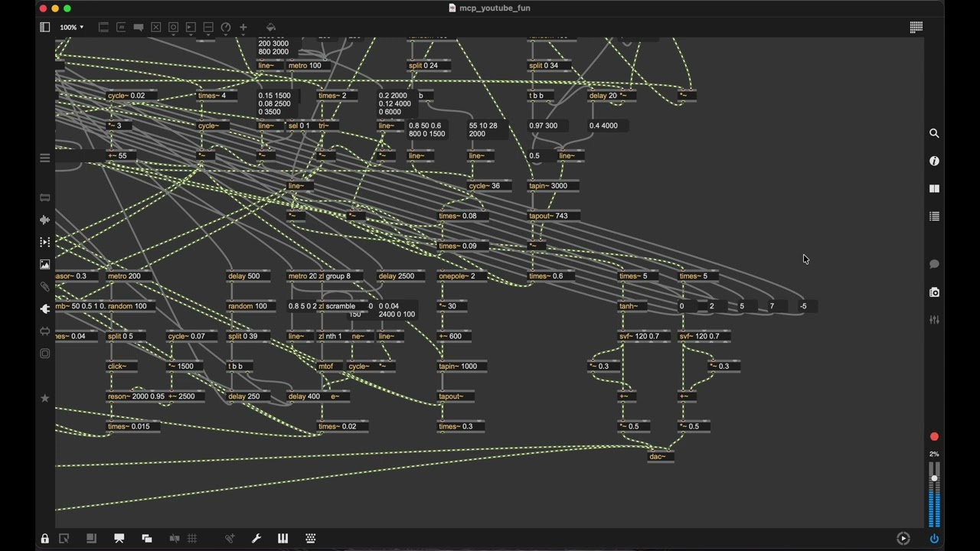The width and height of the screenshot is (980, 551).
Task: Select the dac~ object
Action: [x=661, y=457]
